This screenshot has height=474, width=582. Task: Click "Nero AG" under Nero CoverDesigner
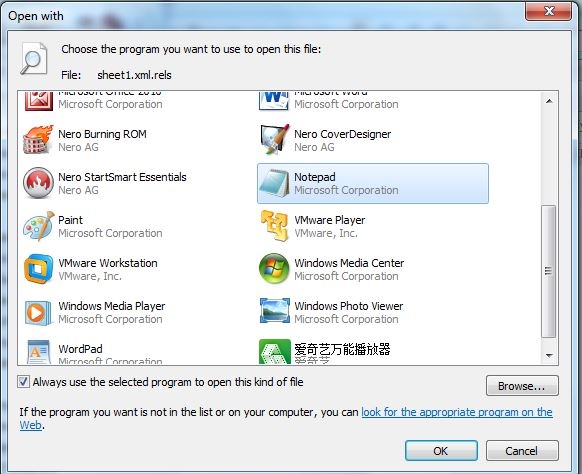coord(314,147)
